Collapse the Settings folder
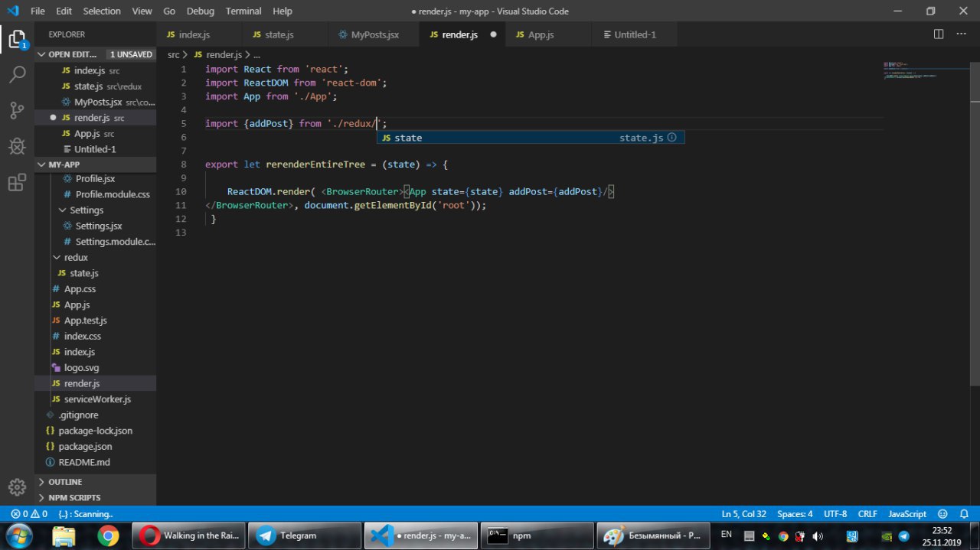980x550 pixels. click(86, 210)
